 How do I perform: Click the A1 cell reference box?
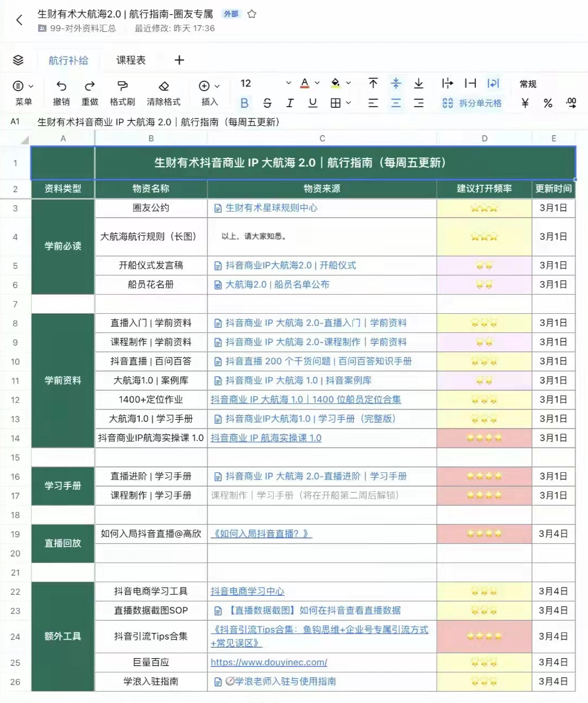[15, 122]
